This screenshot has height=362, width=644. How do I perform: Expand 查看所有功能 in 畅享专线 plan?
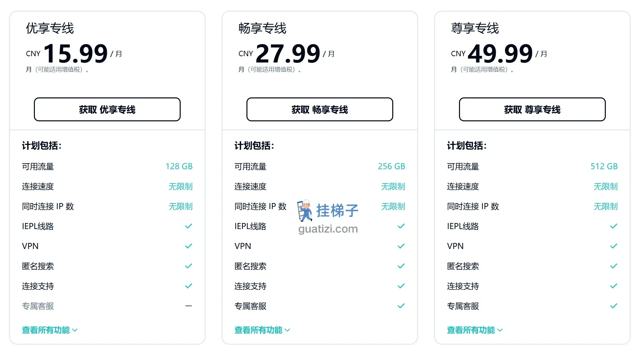click(x=262, y=330)
